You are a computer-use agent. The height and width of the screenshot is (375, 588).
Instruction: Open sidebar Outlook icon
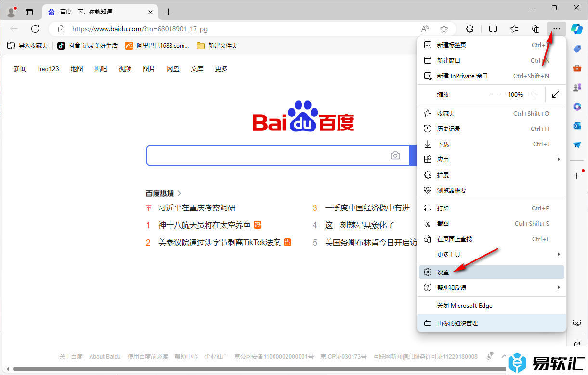[577, 126]
